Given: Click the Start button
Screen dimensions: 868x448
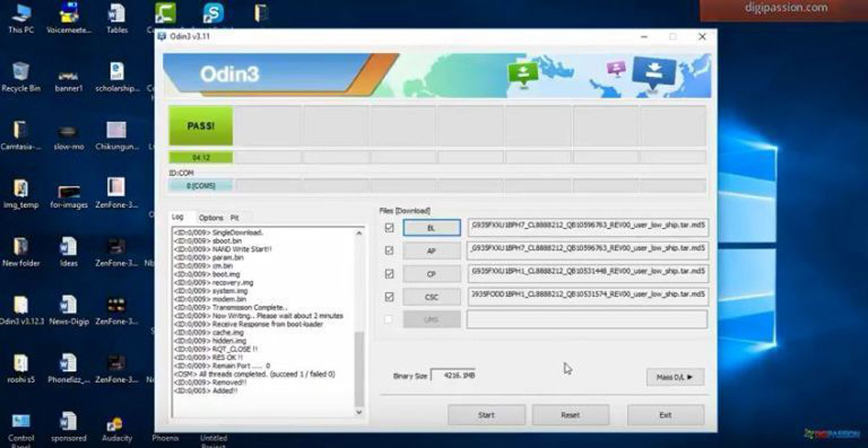Looking at the screenshot, I should coord(486,415).
